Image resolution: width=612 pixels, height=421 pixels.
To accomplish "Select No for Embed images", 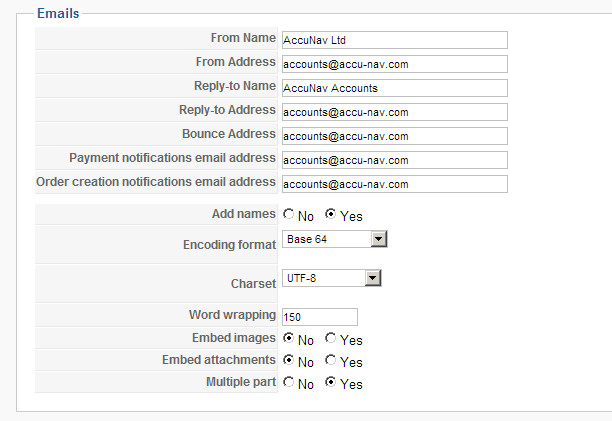I will click(x=289, y=340).
